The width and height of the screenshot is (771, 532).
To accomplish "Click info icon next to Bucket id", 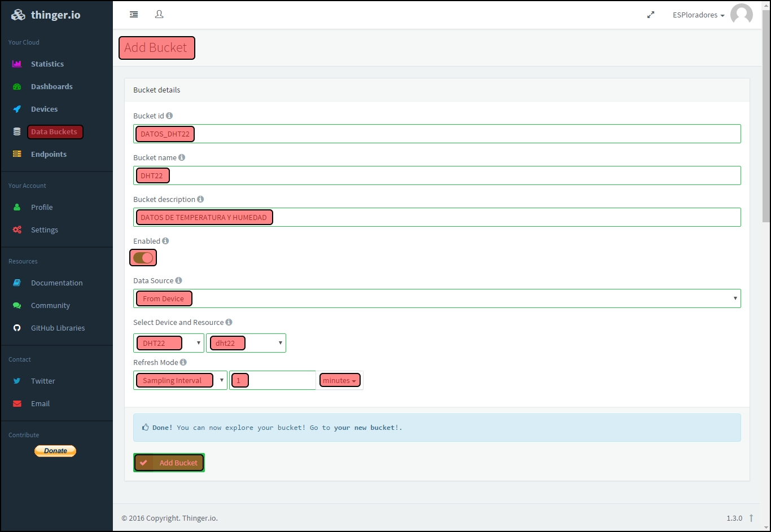I will tap(169, 116).
